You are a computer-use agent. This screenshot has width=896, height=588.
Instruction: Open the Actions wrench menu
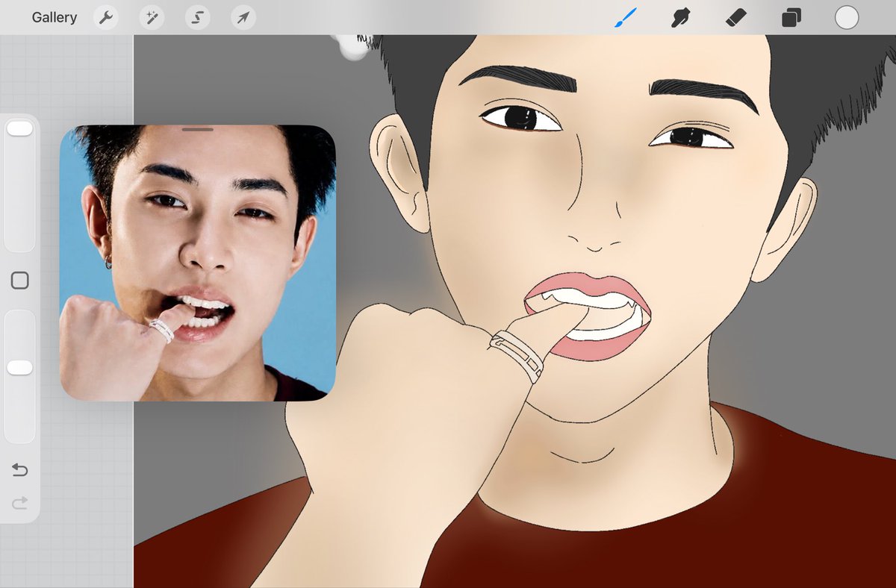[x=106, y=17]
